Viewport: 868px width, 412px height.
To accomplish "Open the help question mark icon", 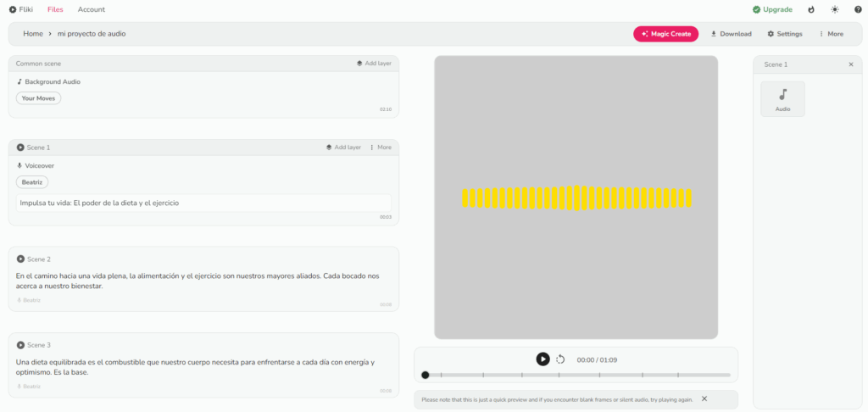I will [857, 9].
